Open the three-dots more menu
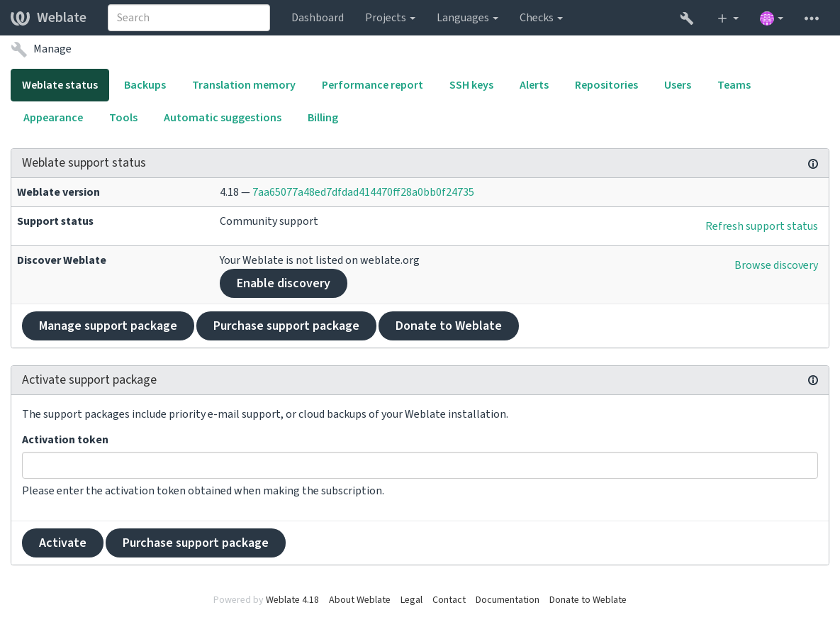This screenshot has height=627, width=840. pos(811,18)
